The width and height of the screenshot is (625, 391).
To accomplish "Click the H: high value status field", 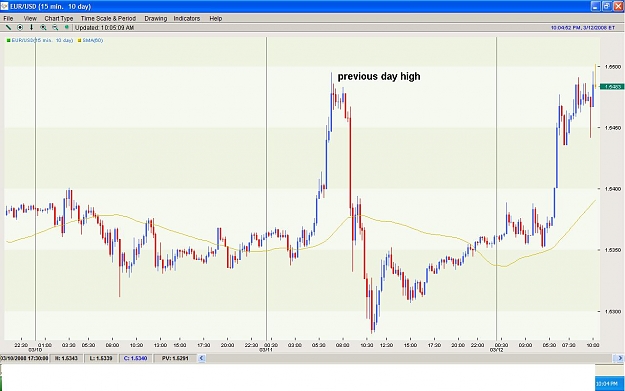I will [66, 358].
